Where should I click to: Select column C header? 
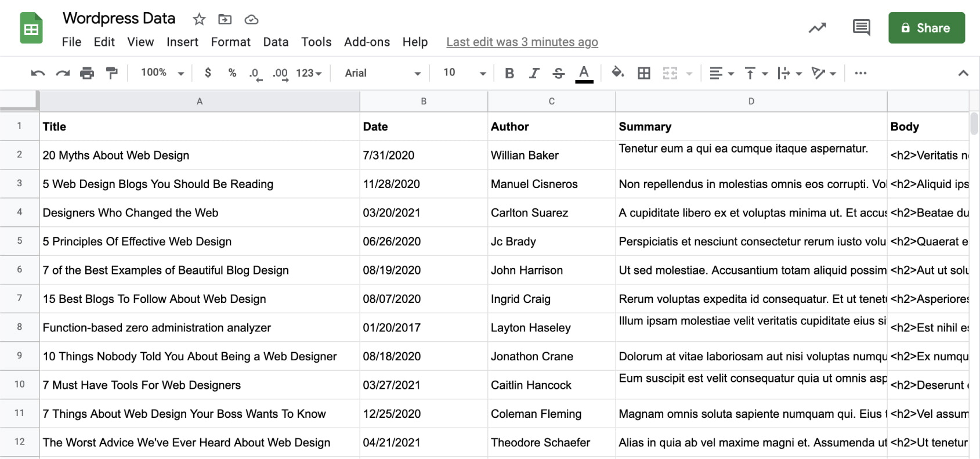552,101
